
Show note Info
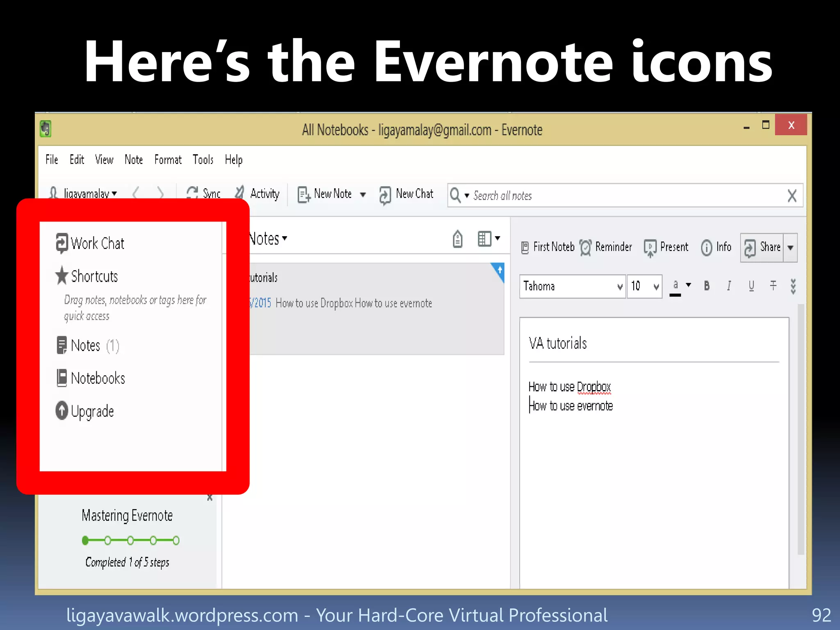[x=716, y=247]
